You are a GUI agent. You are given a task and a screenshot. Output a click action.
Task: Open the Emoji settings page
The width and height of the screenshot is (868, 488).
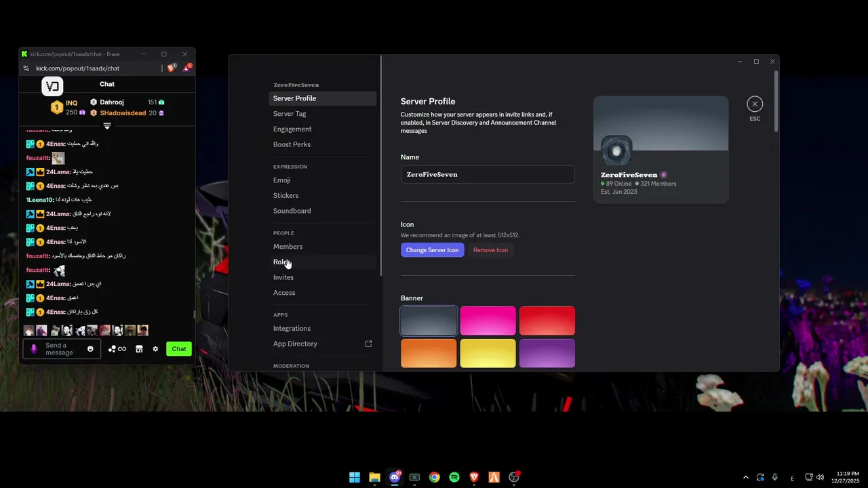pos(323,180)
